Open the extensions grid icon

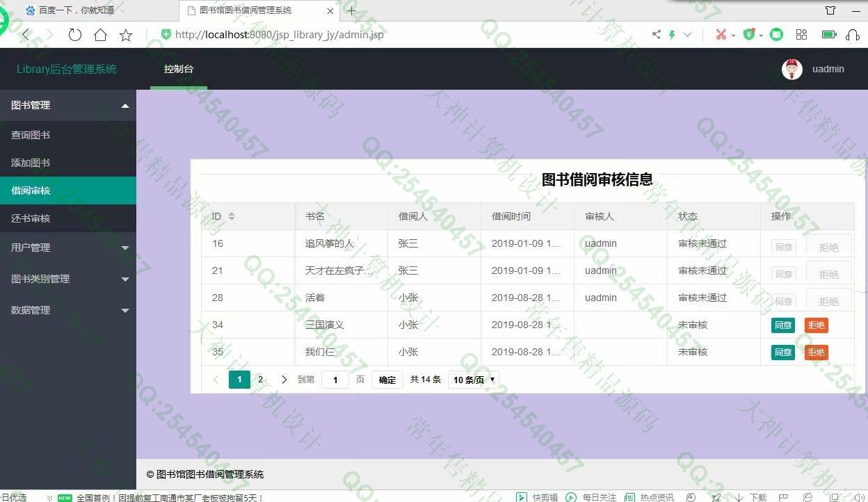[x=802, y=34]
